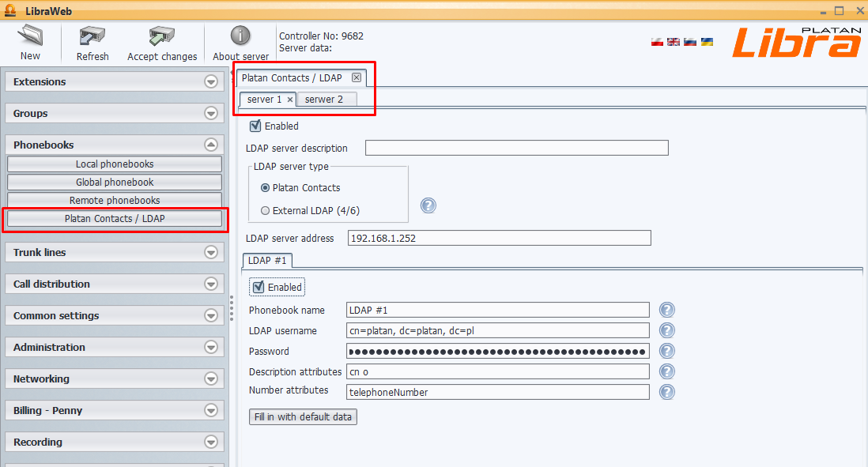Click the Description attributes input field
Viewport: 868px width, 467px height.
pos(498,371)
